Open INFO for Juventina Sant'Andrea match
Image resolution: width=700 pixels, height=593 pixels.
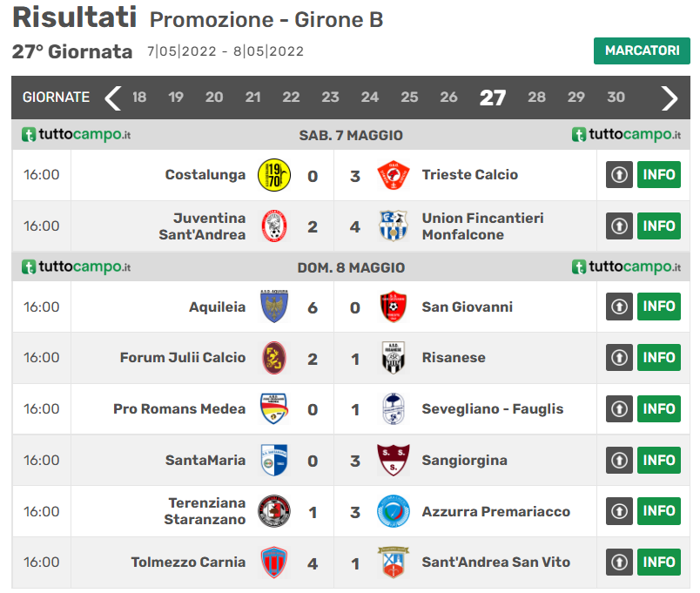click(659, 226)
